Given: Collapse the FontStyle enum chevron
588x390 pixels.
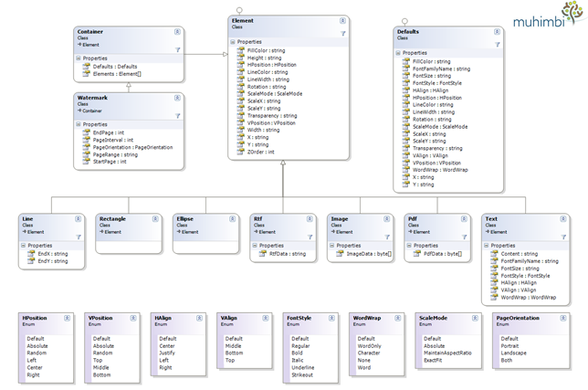Looking at the screenshot, I should [x=331, y=318].
